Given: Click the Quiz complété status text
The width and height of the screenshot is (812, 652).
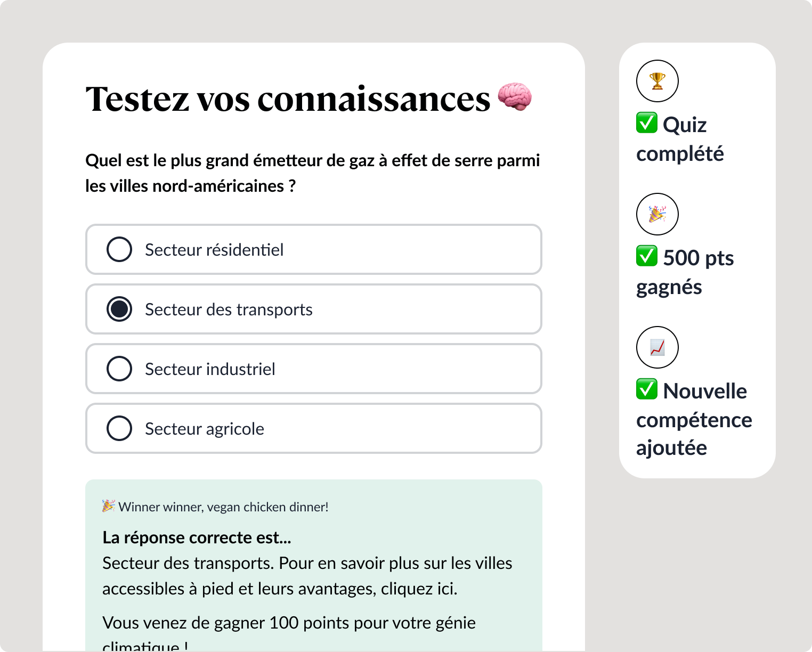Looking at the screenshot, I should 680,139.
